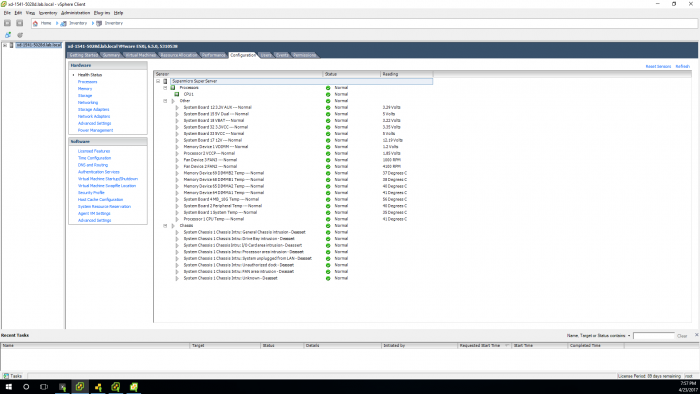Viewport: 700px width, 394px height.
Task: Collapse the Processors sensor group
Action: (165, 88)
